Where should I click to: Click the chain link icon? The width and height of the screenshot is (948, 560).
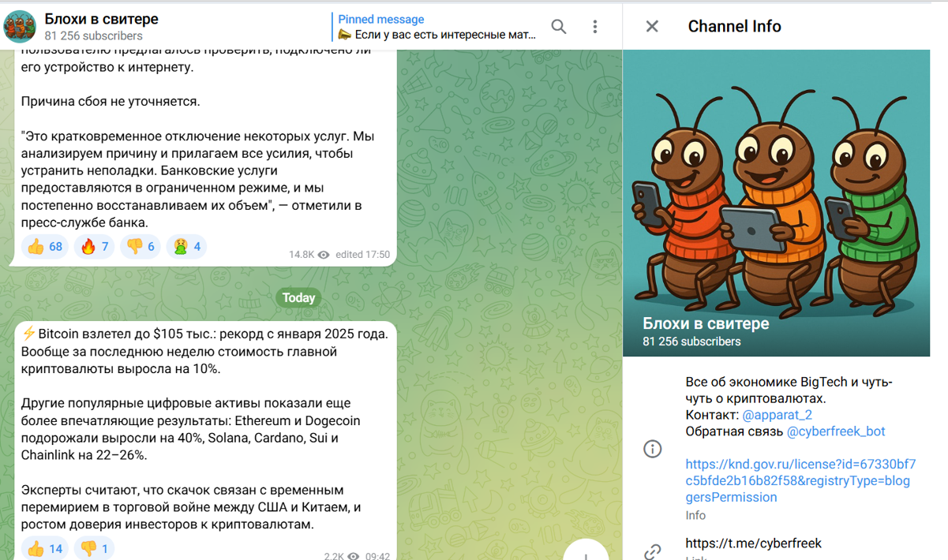coord(653,551)
